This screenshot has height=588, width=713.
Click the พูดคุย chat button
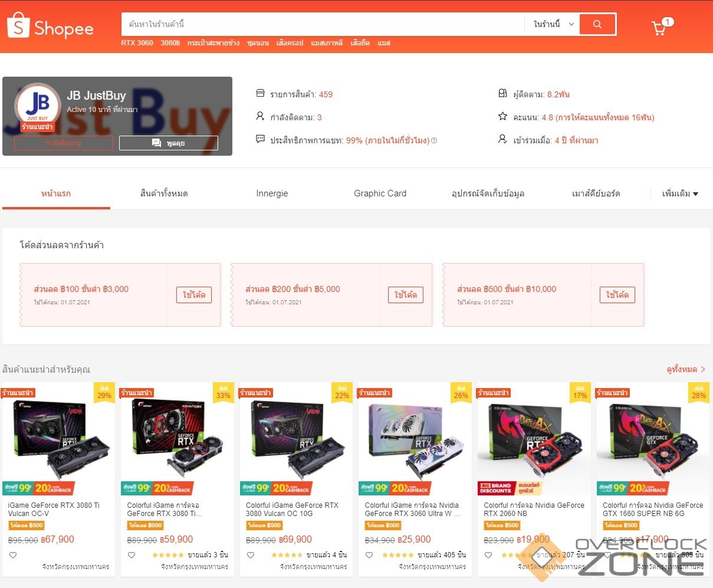169,143
